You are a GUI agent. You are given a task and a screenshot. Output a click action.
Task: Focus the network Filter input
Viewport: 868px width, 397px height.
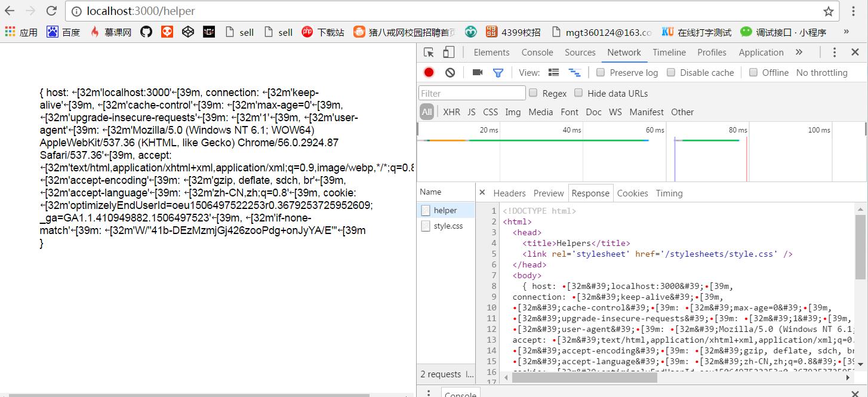tap(472, 93)
